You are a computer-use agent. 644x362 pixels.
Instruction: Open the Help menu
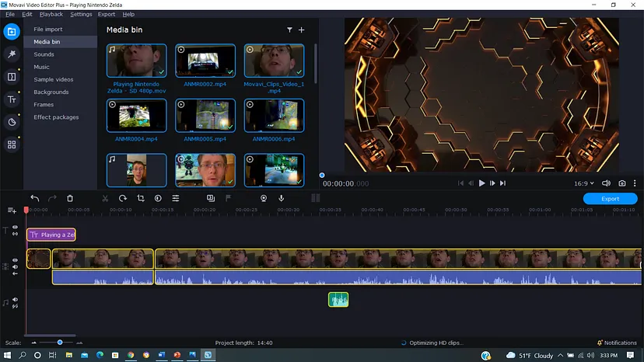(x=128, y=14)
